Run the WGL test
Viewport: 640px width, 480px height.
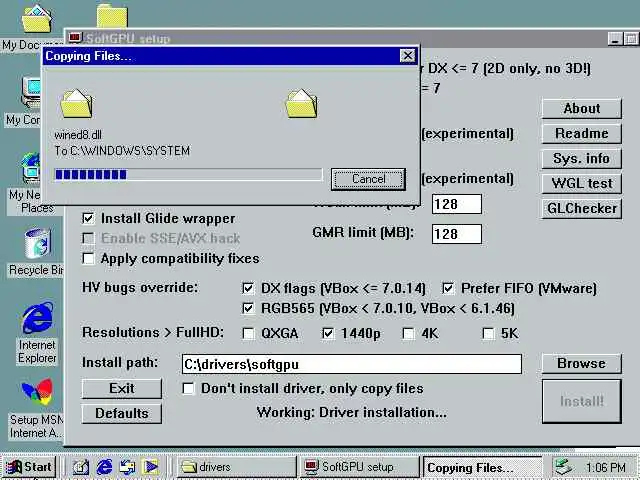pyautogui.click(x=582, y=183)
